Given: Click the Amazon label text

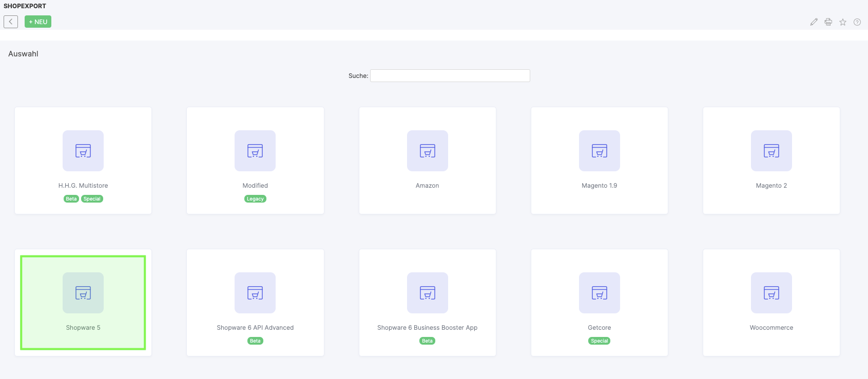Looking at the screenshot, I should [x=428, y=186].
